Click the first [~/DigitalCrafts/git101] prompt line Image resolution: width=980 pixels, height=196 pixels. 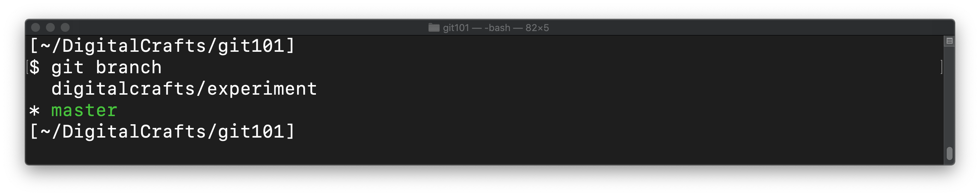162,46
